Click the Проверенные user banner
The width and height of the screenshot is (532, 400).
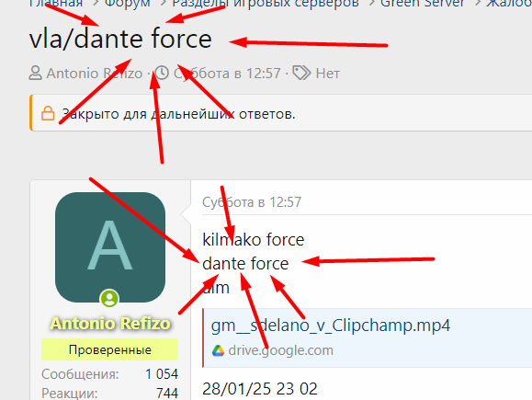109,349
